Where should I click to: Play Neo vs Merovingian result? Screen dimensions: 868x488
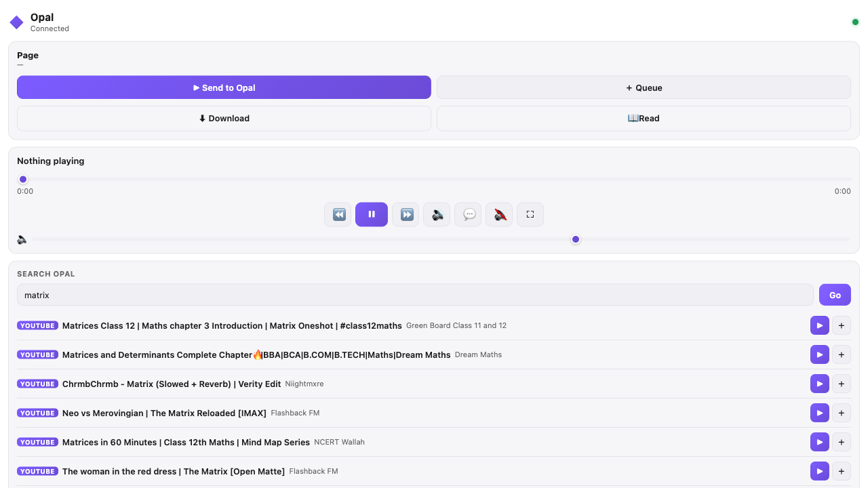tap(820, 413)
